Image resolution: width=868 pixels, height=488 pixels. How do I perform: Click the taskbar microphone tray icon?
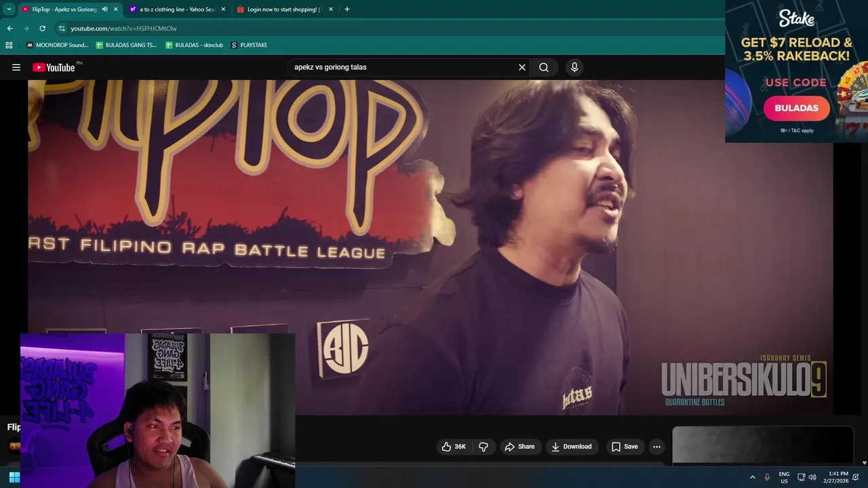(767, 477)
